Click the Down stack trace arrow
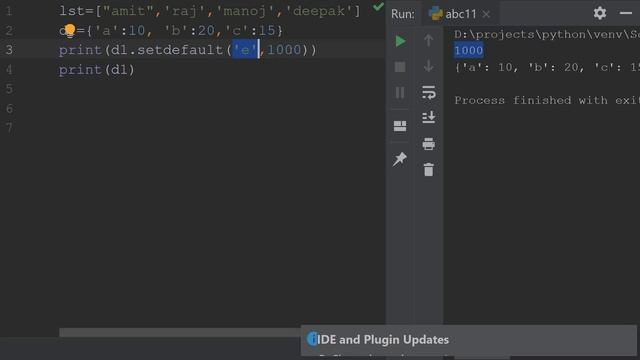640x360 pixels. (429, 66)
